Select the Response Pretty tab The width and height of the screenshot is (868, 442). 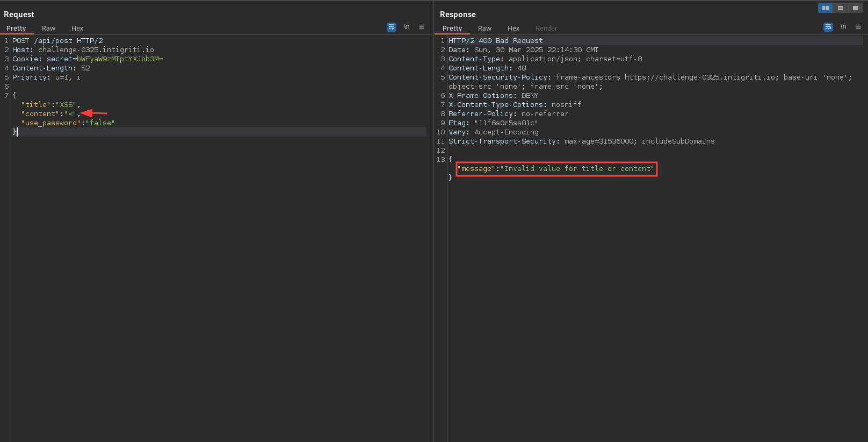click(452, 28)
